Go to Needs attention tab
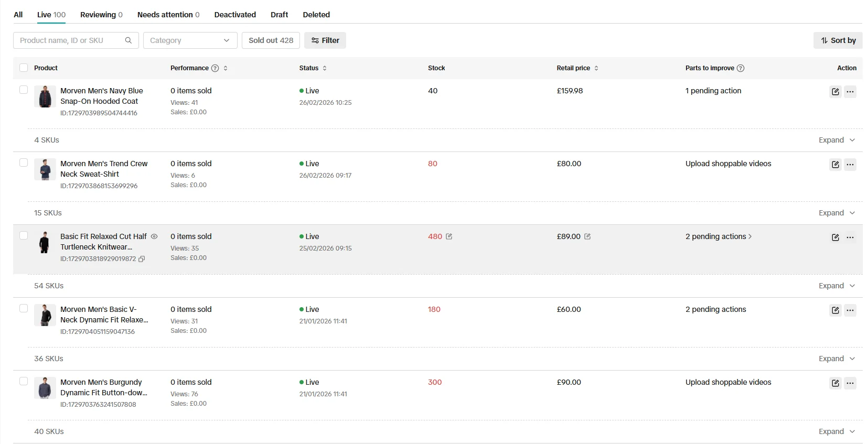The width and height of the screenshot is (868, 444). pyautogui.click(x=168, y=15)
